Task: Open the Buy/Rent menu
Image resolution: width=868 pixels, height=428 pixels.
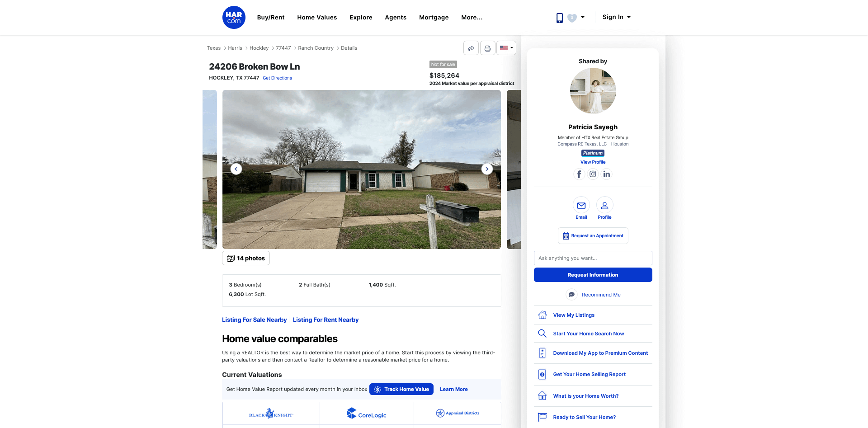Action: click(x=271, y=17)
